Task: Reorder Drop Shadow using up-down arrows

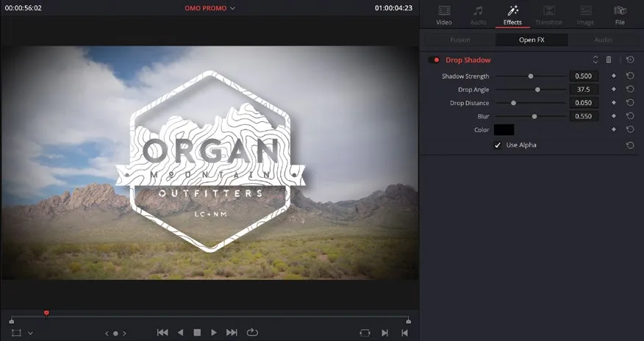Action: click(x=595, y=60)
